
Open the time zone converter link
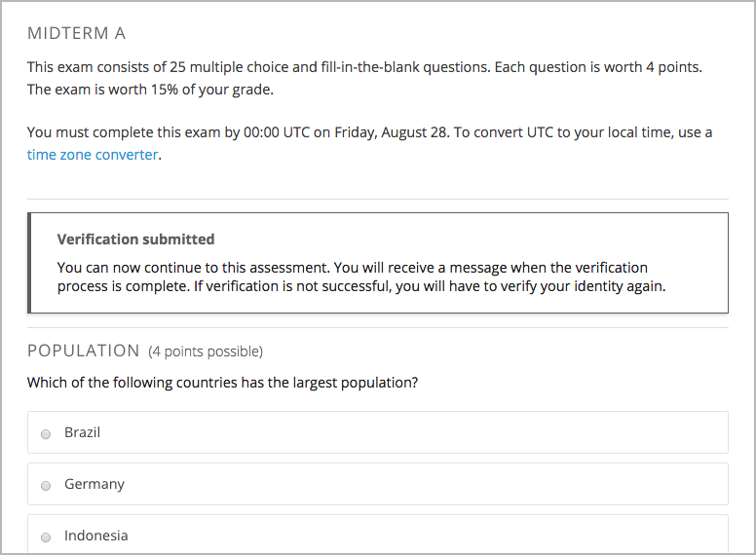tap(93, 155)
